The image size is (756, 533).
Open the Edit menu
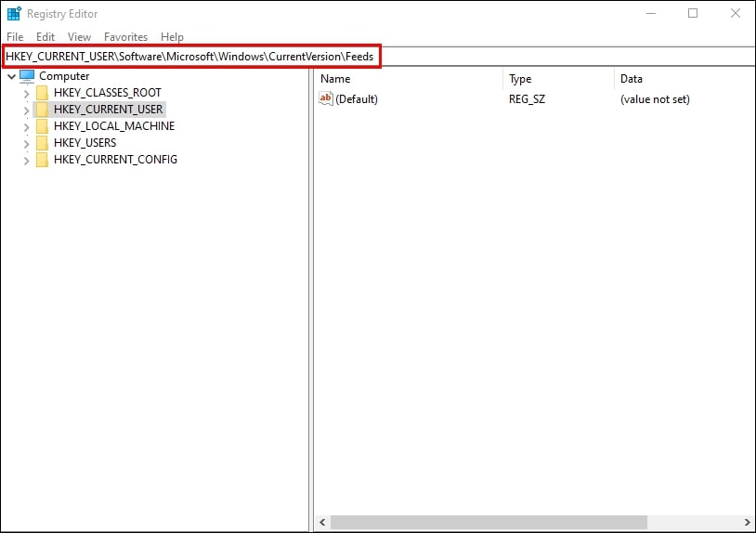(x=46, y=36)
